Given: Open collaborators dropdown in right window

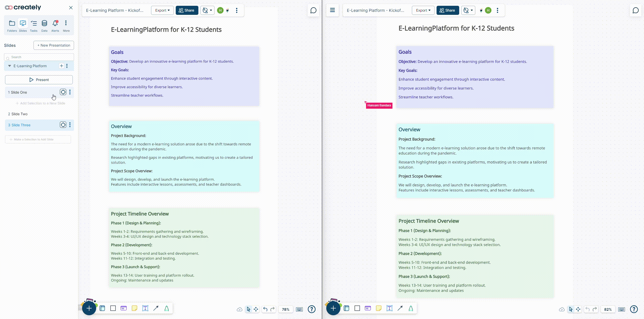Looking at the screenshot, I should (x=468, y=10).
